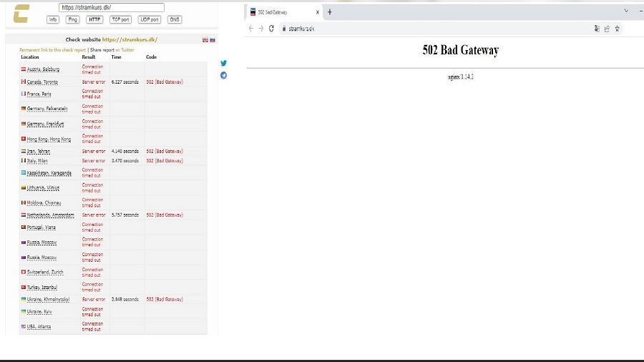Click the host URL input field
The image size is (644, 362).
(111, 8)
